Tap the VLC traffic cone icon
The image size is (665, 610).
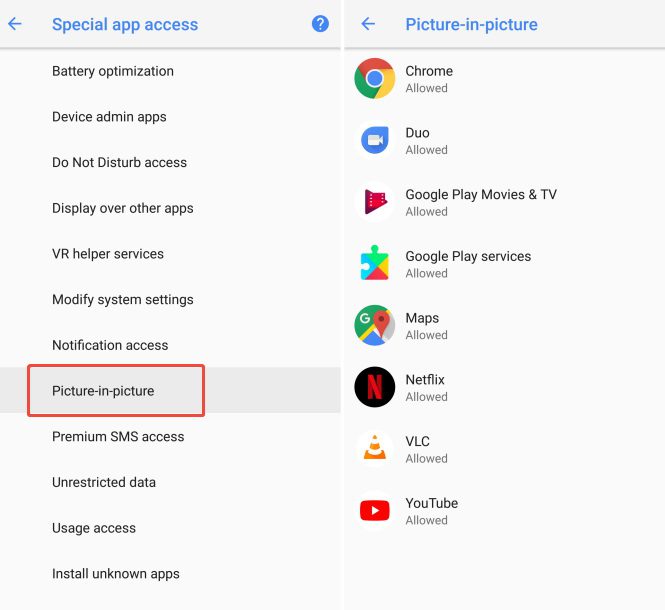coord(374,449)
